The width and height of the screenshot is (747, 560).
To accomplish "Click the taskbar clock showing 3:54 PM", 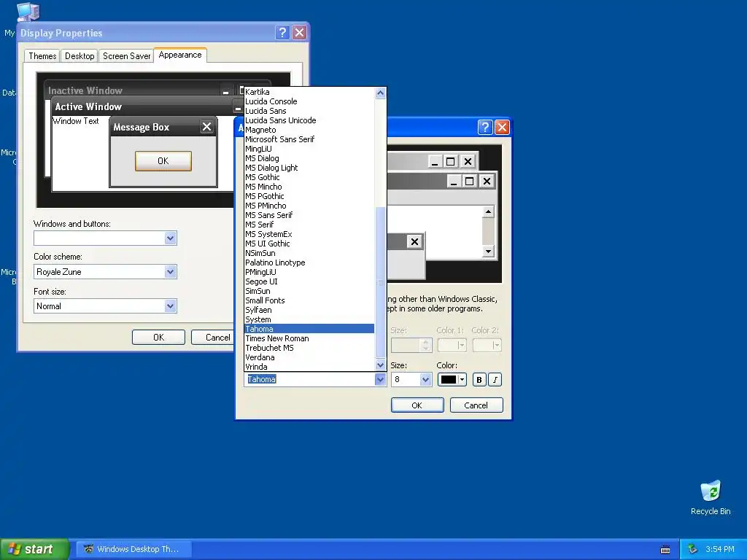I will [x=720, y=550].
